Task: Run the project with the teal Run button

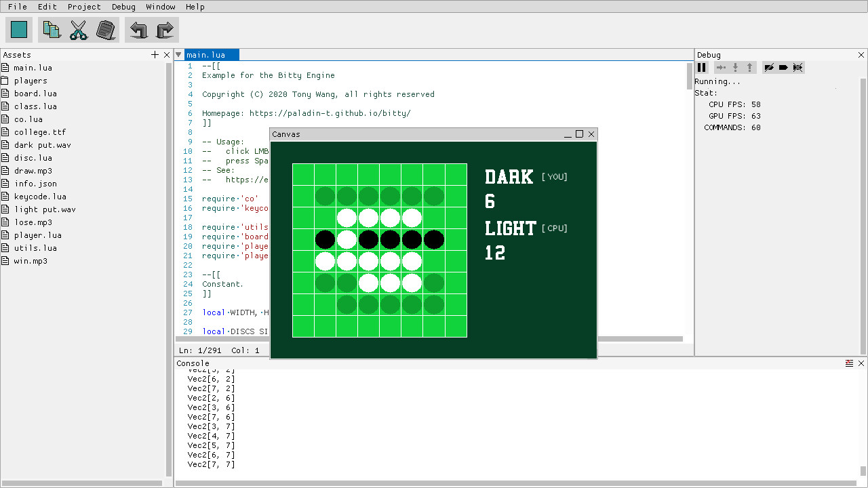Action: (x=18, y=29)
